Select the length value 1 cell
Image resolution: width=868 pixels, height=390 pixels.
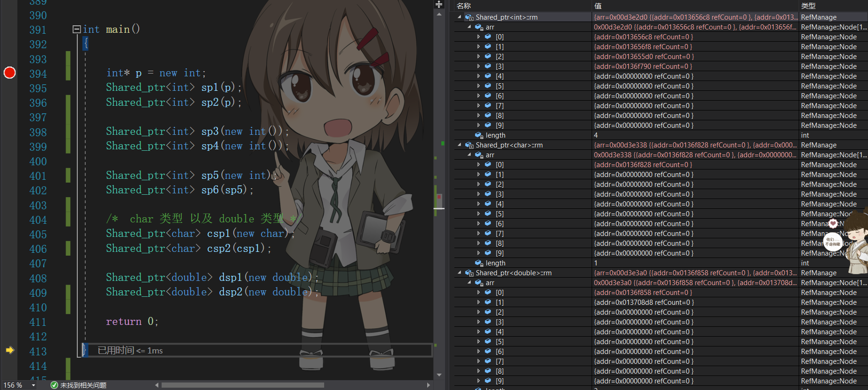[x=695, y=263]
